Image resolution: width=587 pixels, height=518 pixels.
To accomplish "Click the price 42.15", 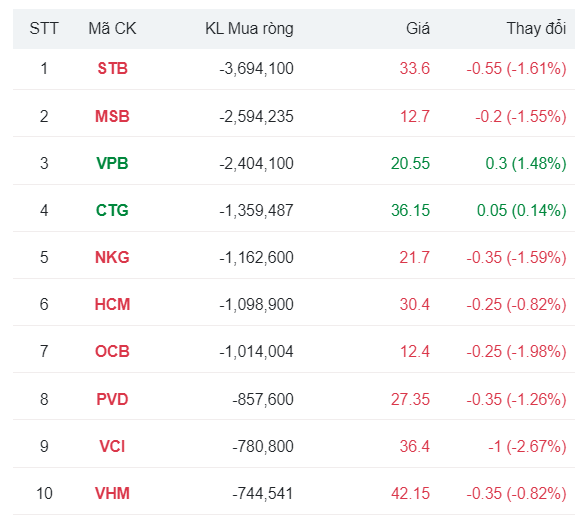I will (x=410, y=493).
